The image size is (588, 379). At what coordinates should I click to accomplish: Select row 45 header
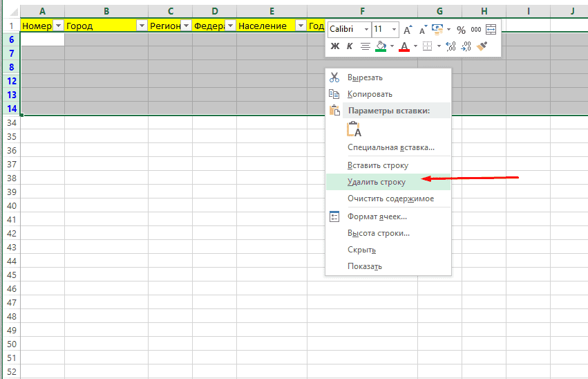pos(12,275)
